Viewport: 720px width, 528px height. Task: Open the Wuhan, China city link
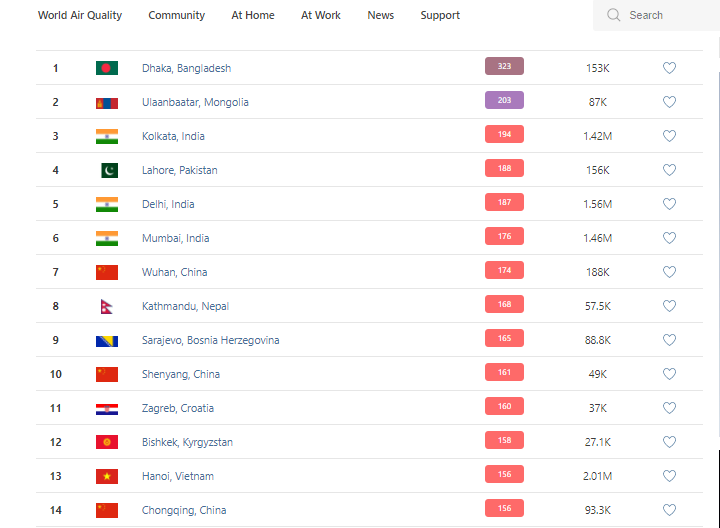(175, 272)
